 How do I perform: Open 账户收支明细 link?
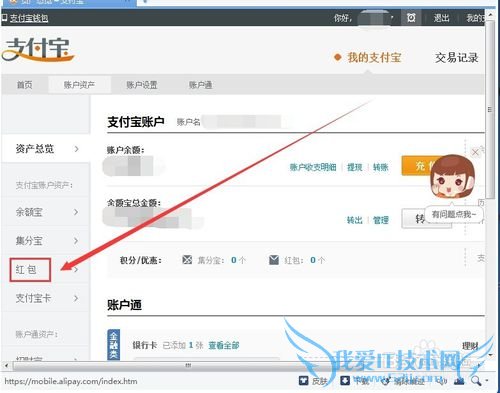[313, 167]
